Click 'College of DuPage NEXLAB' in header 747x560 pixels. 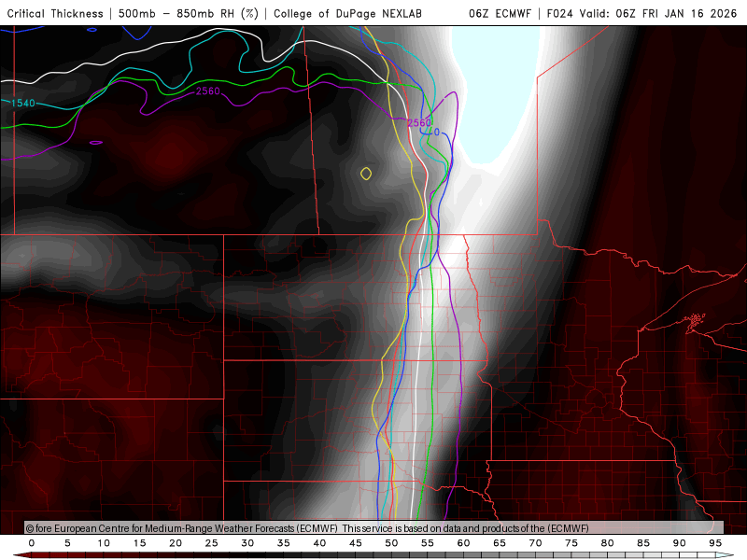click(x=347, y=13)
